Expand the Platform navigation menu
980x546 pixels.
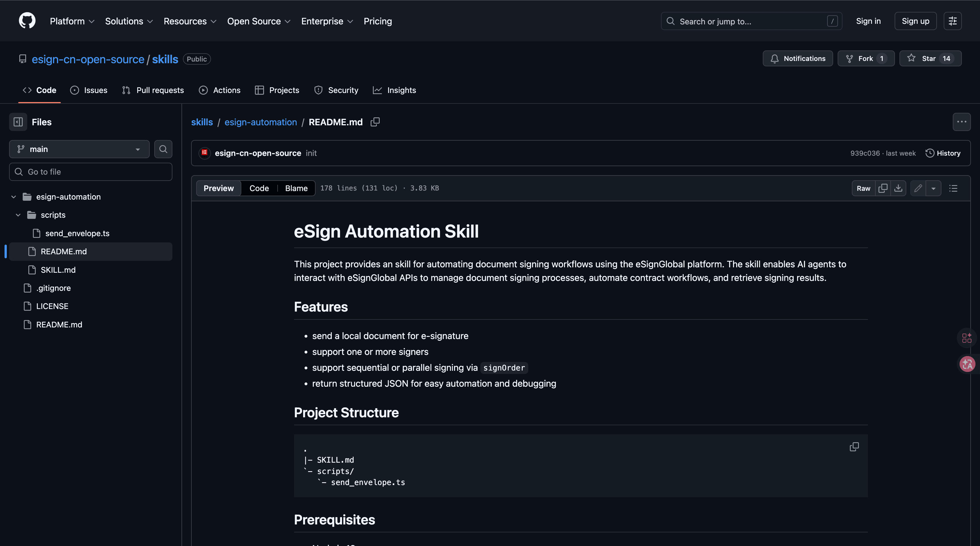coord(71,21)
